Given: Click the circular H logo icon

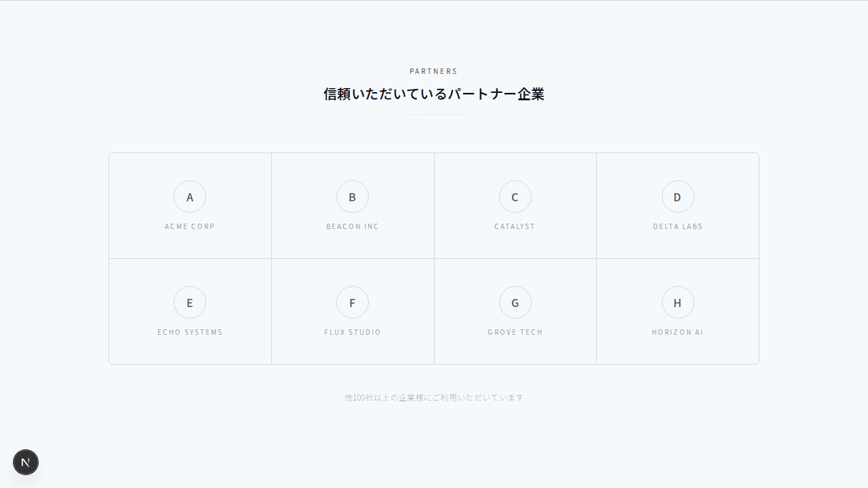Looking at the screenshot, I should click(x=678, y=302).
